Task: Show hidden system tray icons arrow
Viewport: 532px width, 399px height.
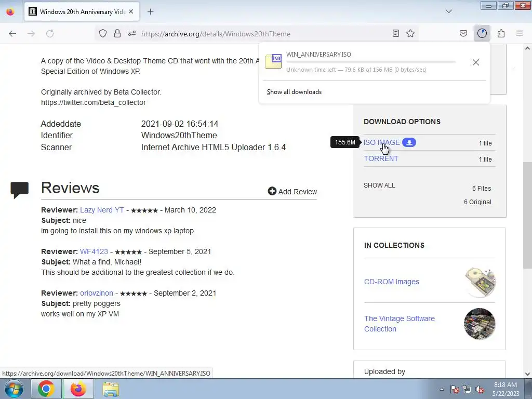Action: point(442,389)
